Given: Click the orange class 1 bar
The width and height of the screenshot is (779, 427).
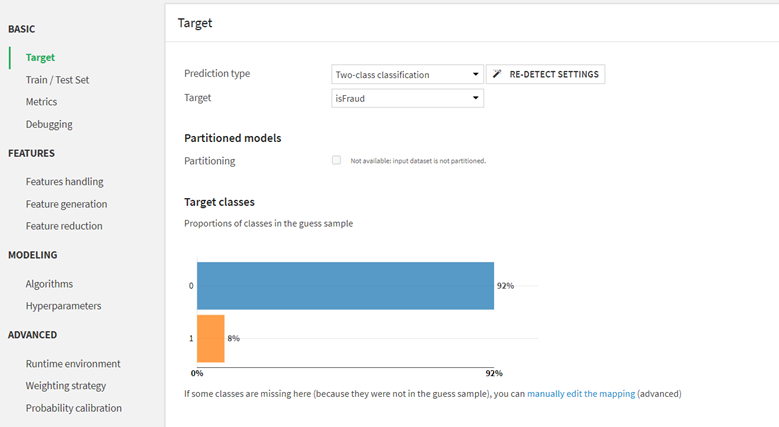Looking at the screenshot, I should [210, 338].
